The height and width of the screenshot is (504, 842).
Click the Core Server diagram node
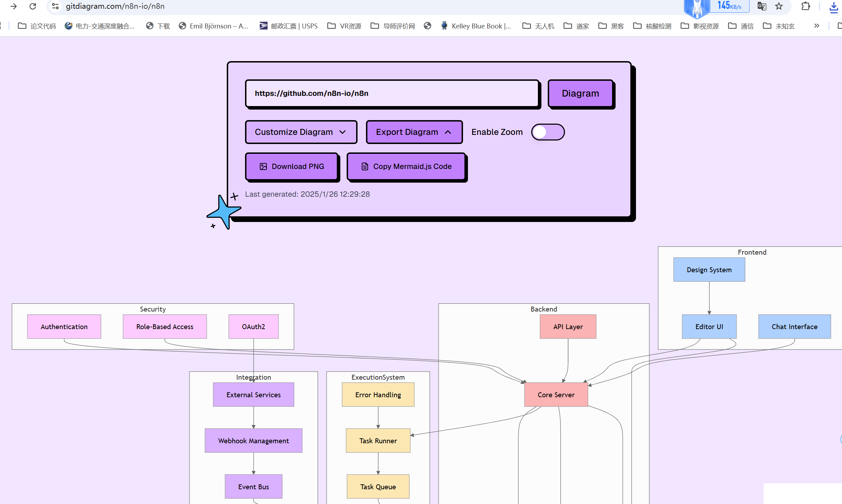click(555, 395)
